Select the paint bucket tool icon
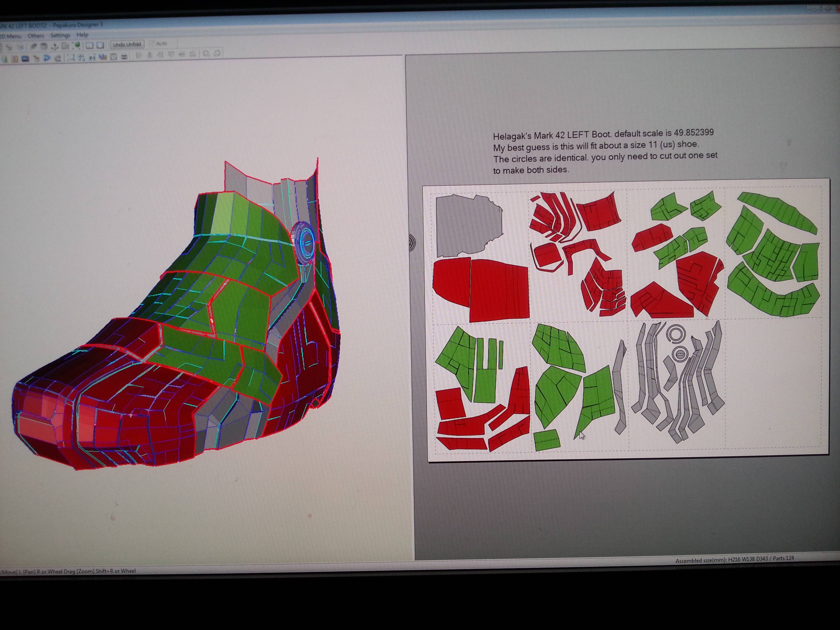Screen dimensions: 840x630 pyautogui.click(x=44, y=46)
